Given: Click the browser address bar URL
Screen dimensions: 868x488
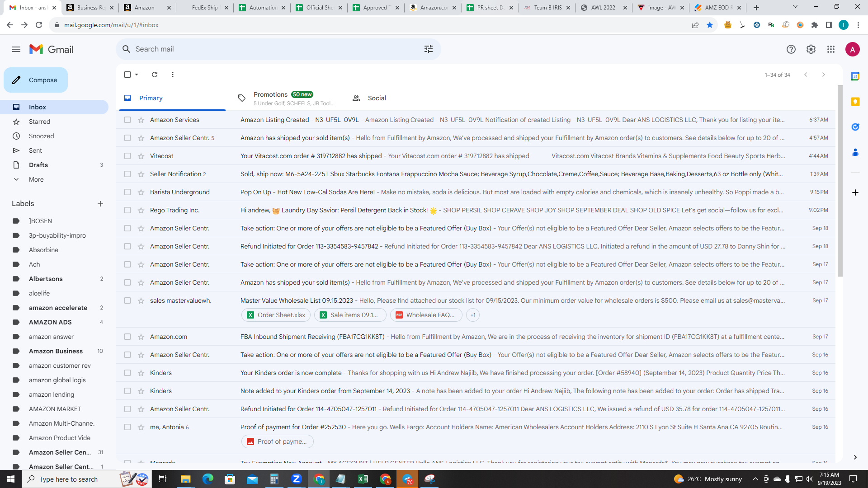Looking at the screenshot, I should pos(111,25).
